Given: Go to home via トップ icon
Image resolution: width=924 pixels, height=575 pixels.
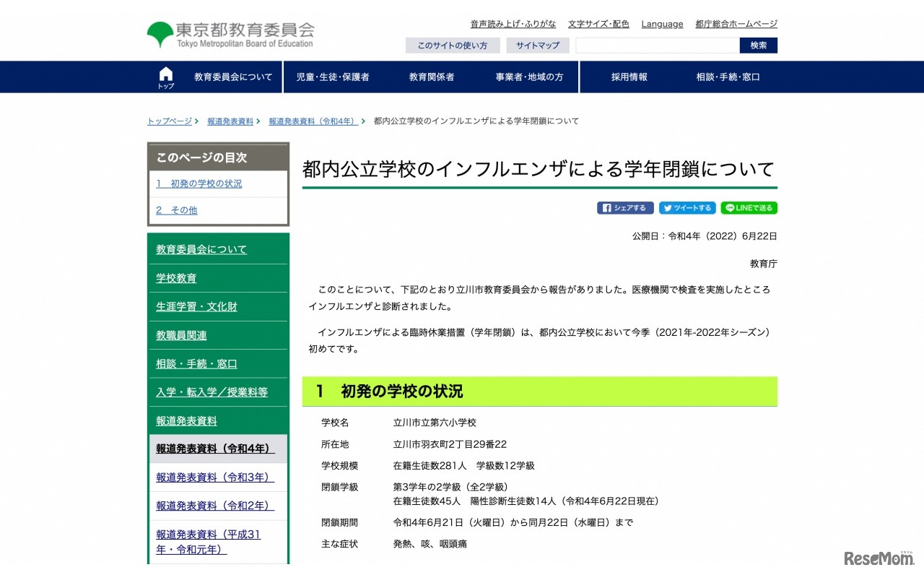Looking at the screenshot, I should click(166, 77).
